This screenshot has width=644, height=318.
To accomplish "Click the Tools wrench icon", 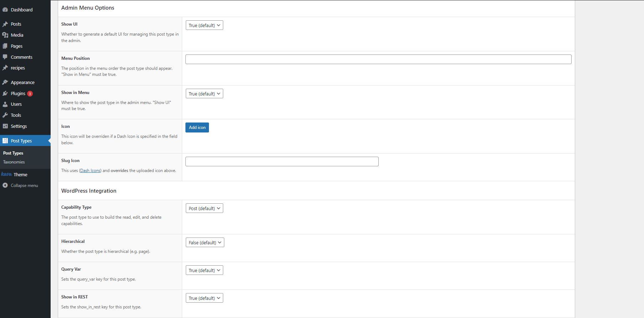I will click(5, 115).
